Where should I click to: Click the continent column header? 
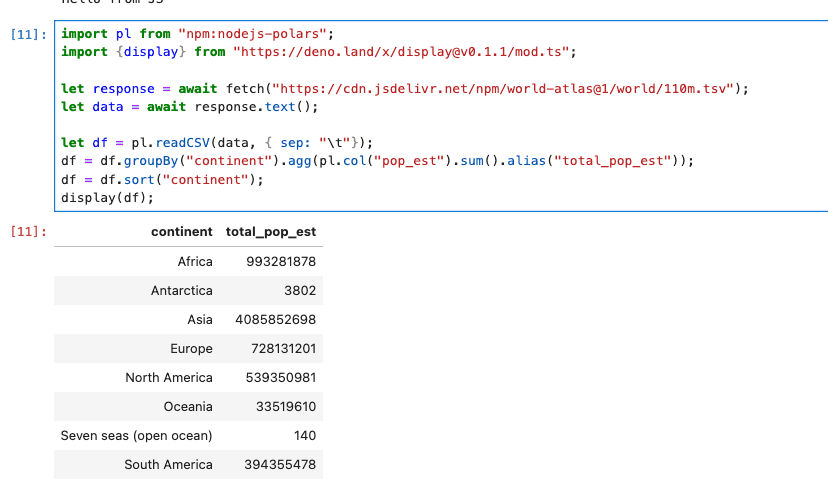point(181,232)
